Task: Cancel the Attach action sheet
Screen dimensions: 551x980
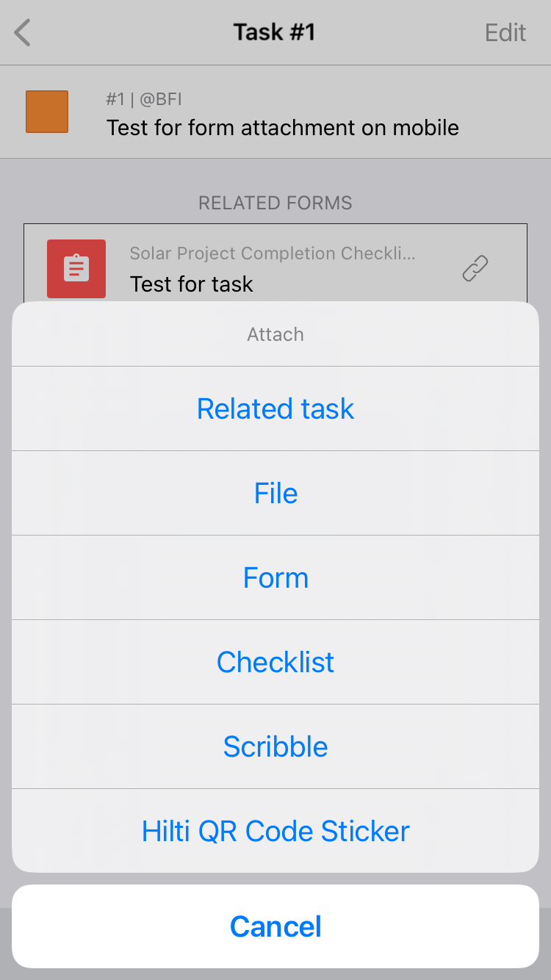Action: coord(275,926)
